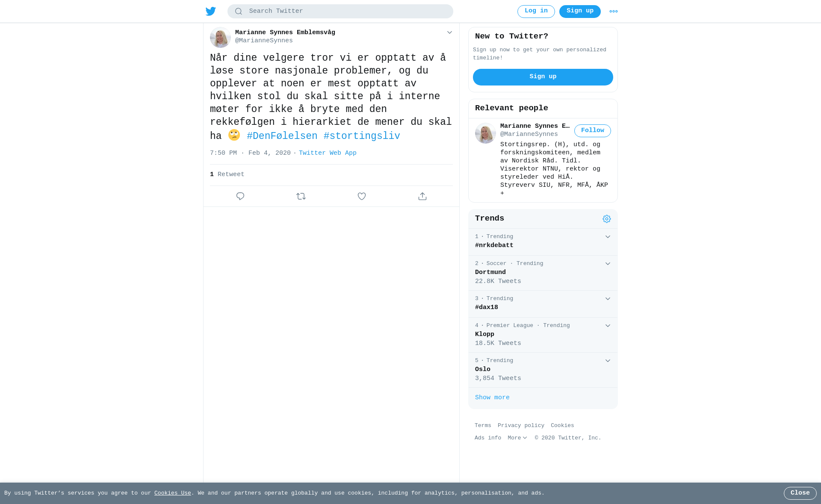Screen dimensions: 821x504
Task: Click the retweet arrows icon
Action: pyautogui.click(x=301, y=196)
